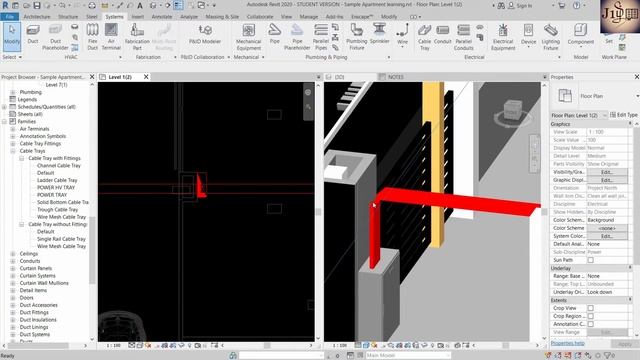Close the Project Browser panel
The height and width of the screenshot is (360, 640).
(x=92, y=77)
